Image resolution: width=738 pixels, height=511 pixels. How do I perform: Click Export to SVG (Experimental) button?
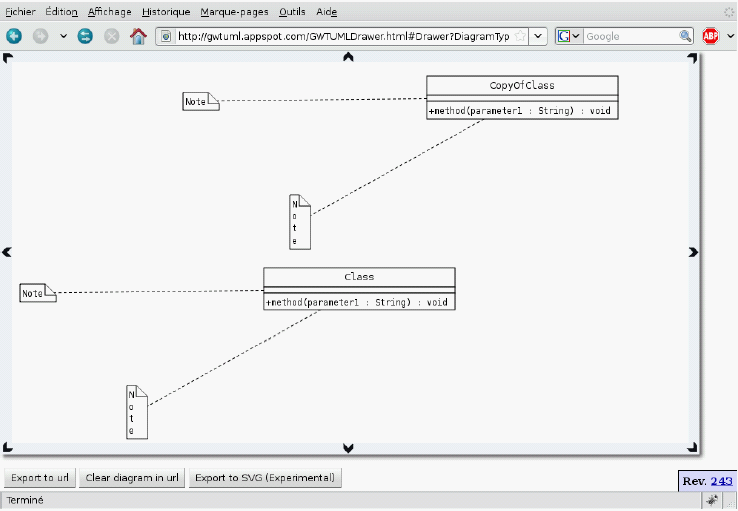coord(264,478)
